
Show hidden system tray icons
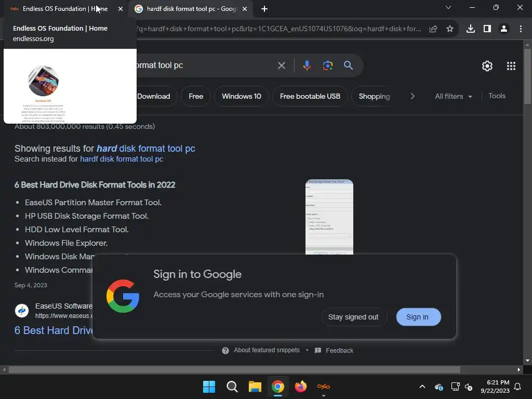[x=422, y=387]
